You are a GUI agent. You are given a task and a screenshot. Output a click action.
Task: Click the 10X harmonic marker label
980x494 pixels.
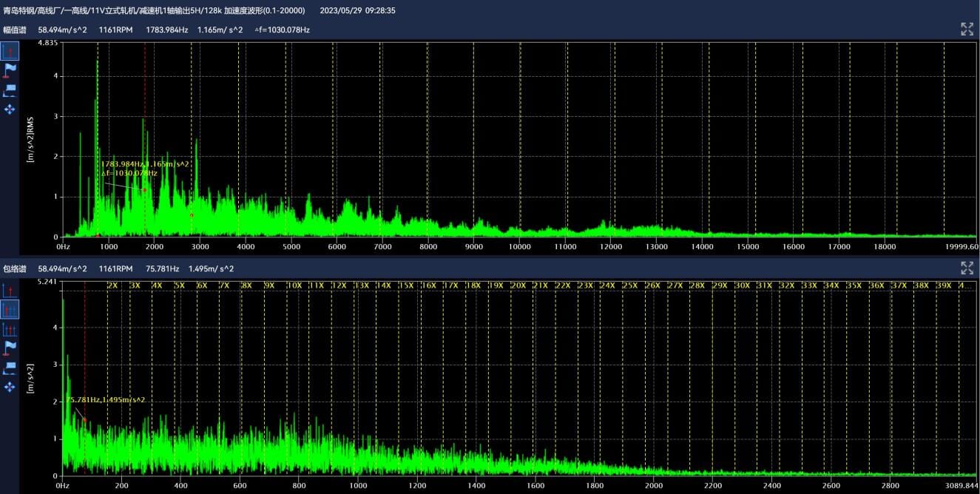(x=294, y=285)
